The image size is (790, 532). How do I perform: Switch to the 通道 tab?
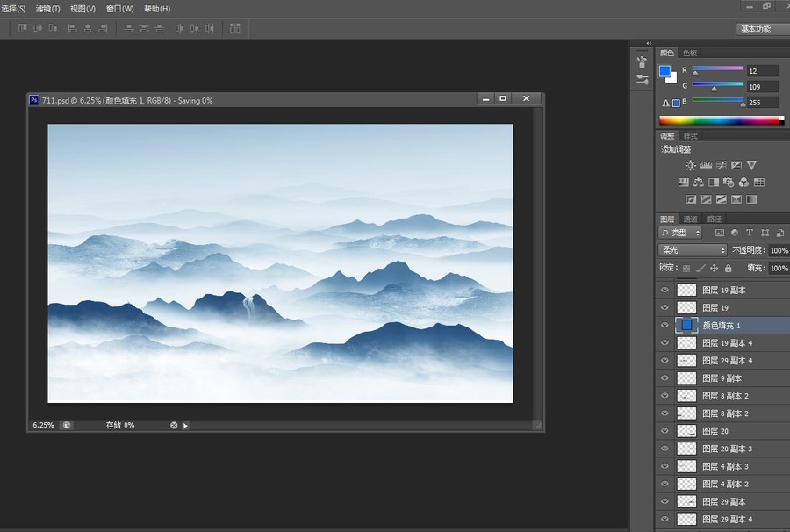(690, 219)
